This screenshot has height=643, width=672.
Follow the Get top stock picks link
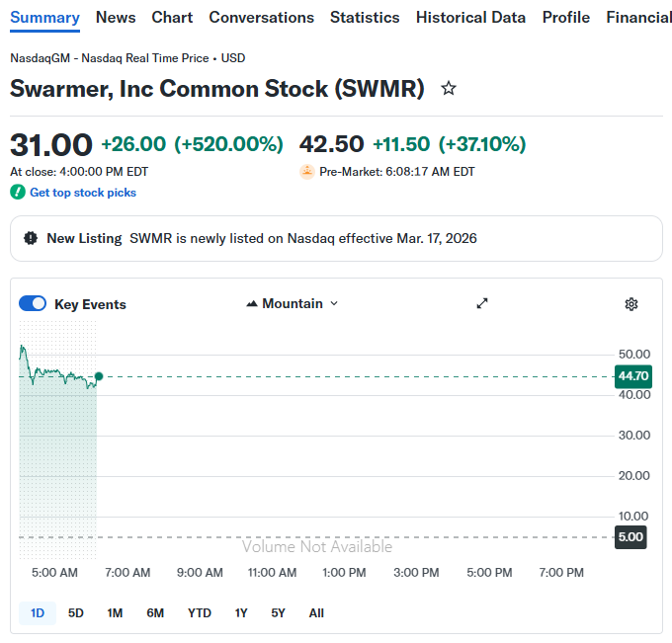[x=83, y=193]
